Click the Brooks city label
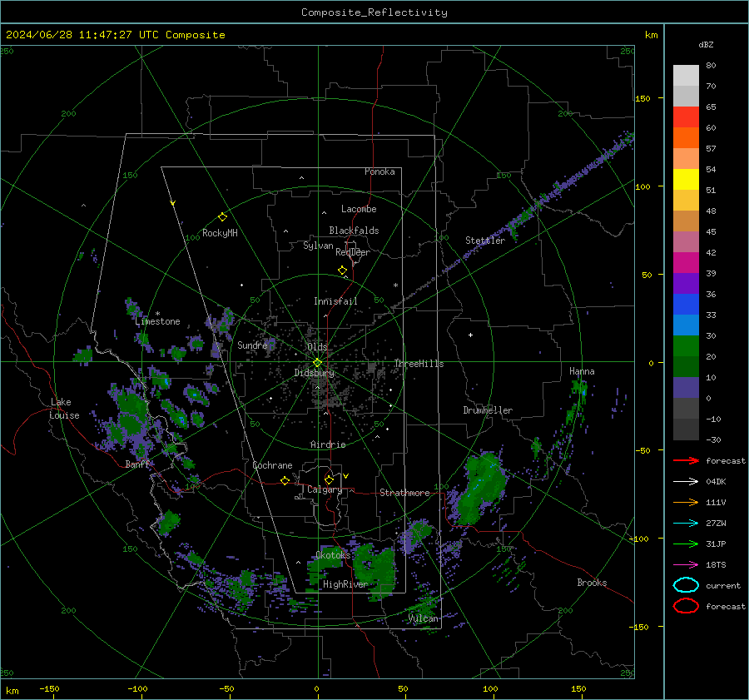The width and height of the screenshot is (749, 700). tap(592, 583)
